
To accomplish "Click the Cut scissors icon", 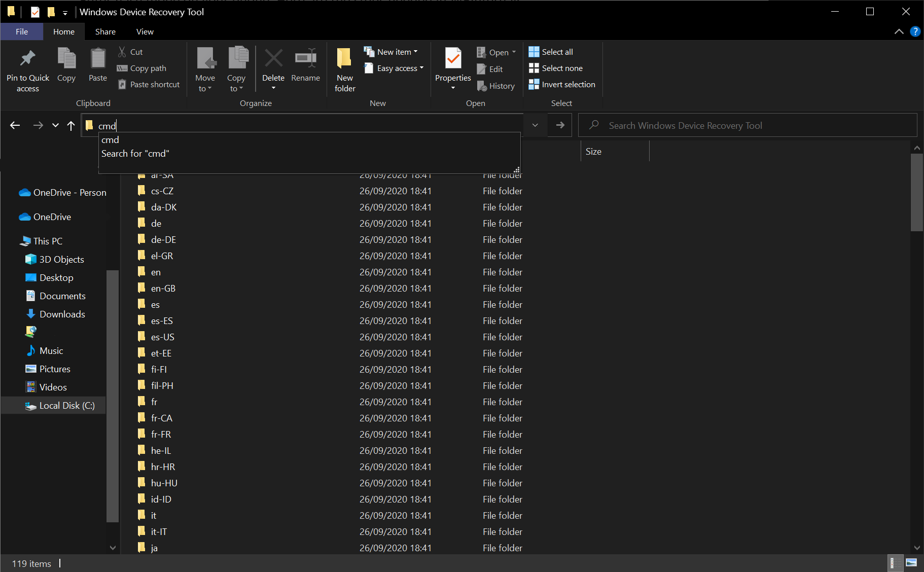I will coord(122,52).
